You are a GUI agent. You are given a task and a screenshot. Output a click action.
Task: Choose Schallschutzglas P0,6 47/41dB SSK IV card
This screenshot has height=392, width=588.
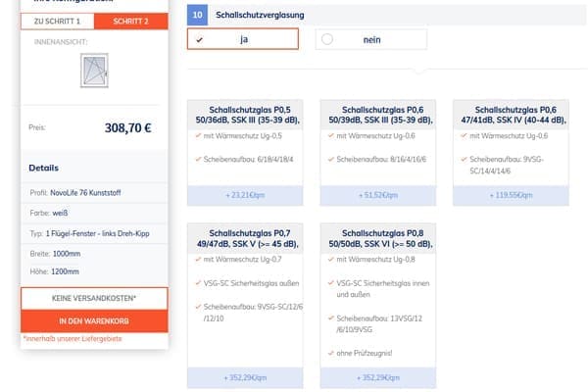(x=509, y=113)
